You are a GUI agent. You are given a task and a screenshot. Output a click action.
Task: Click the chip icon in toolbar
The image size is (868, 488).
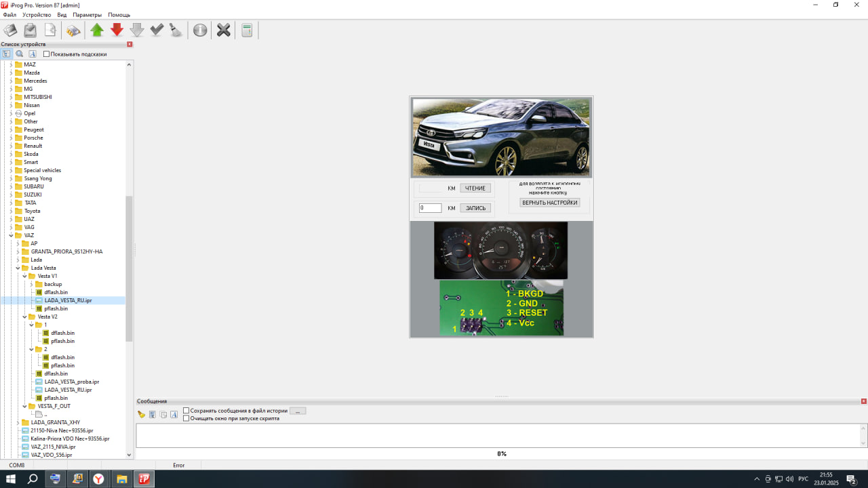tap(73, 30)
